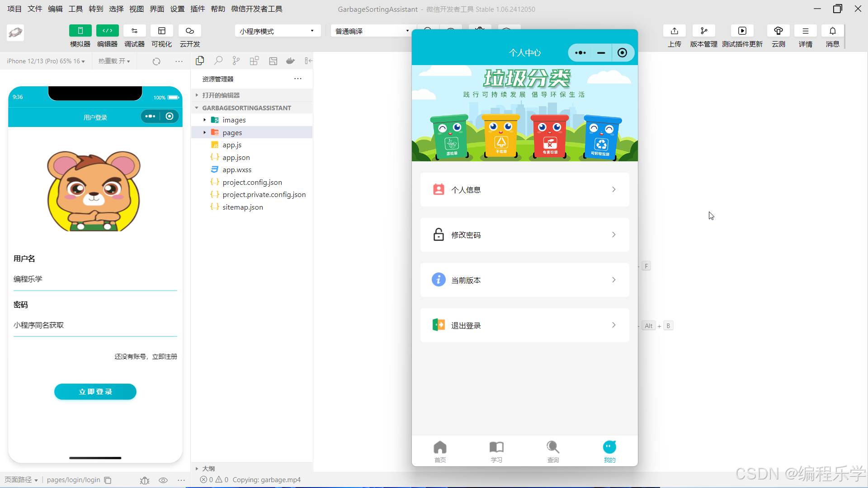Toggle the simulator (模拟器) panel button
Viewport: 868px width, 488px height.
tap(80, 31)
